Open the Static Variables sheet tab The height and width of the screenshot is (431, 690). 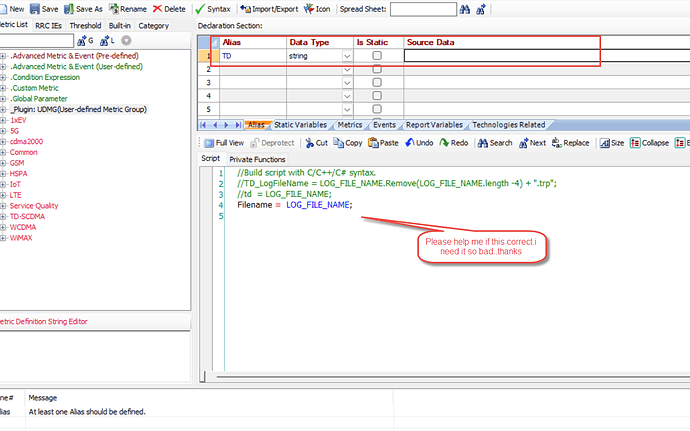[301, 125]
